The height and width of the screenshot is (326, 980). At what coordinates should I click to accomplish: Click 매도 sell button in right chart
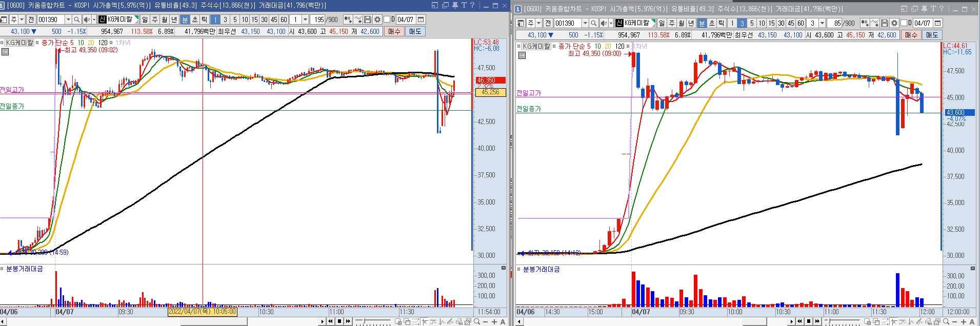(x=932, y=35)
